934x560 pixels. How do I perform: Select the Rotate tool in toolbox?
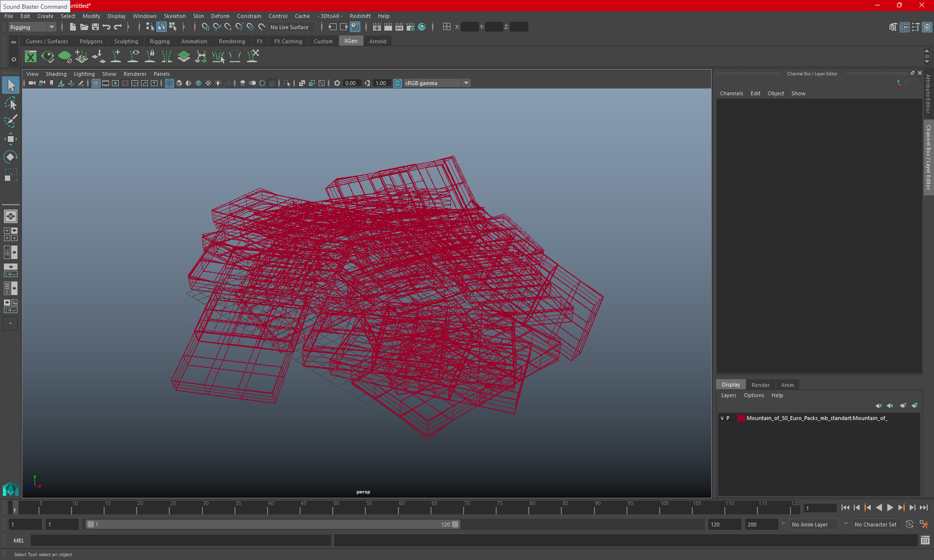pyautogui.click(x=10, y=157)
